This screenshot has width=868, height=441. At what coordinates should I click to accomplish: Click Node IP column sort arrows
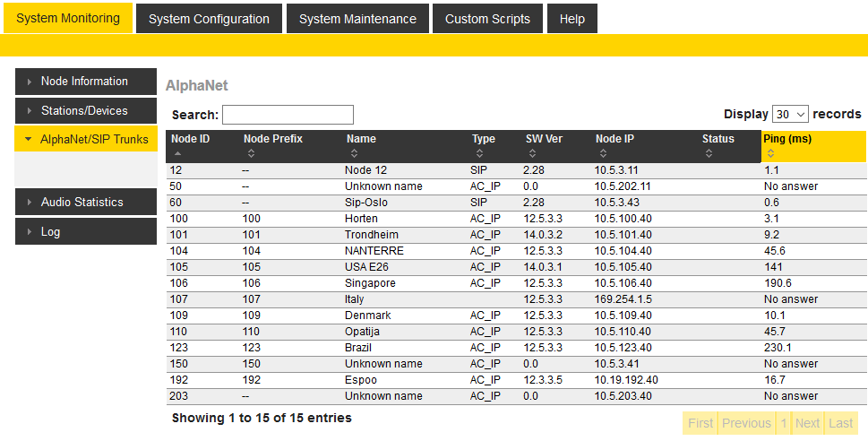(602, 154)
